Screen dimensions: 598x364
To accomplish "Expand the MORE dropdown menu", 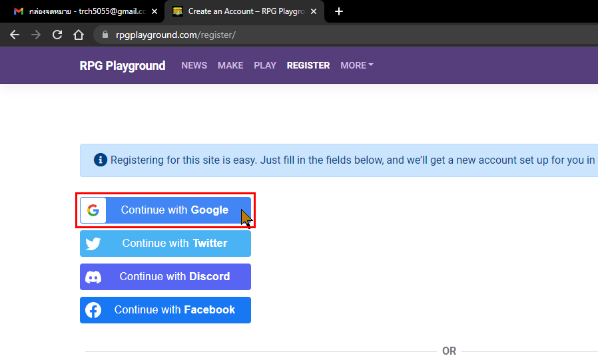I will point(356,66).
